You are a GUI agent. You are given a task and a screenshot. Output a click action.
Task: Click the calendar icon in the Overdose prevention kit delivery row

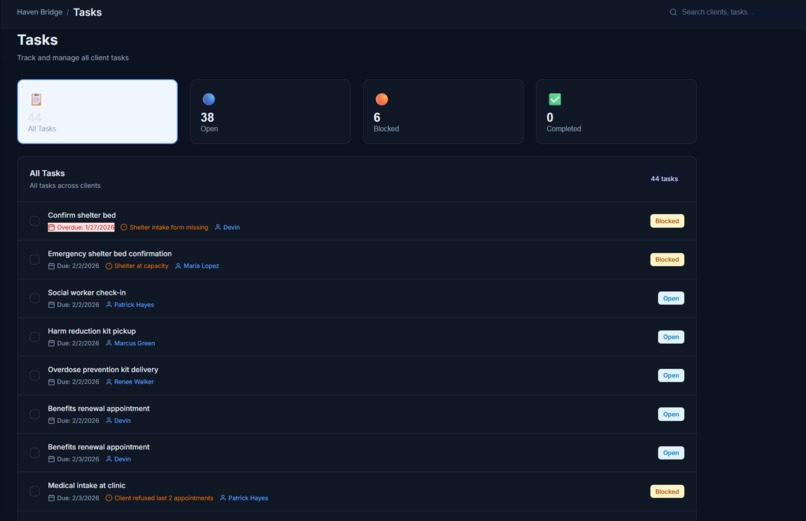51,382
